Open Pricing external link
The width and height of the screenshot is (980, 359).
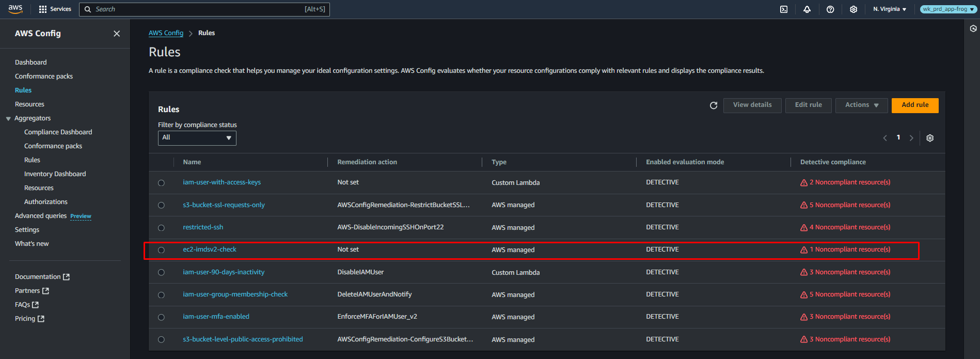(29, 319)
